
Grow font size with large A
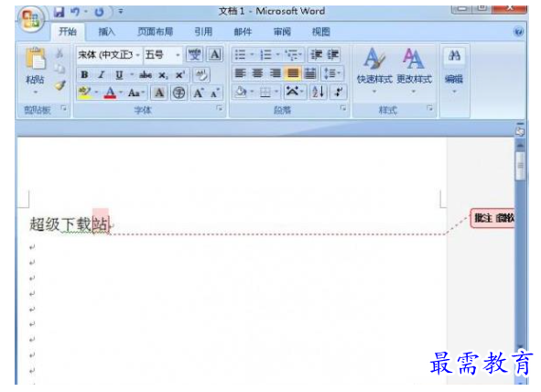tap(199, 93)
